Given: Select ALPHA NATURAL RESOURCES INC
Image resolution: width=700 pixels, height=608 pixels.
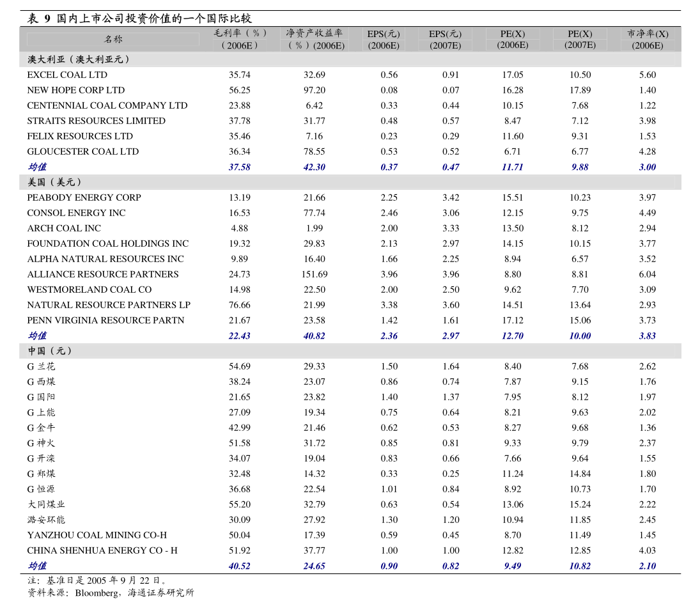Looking at the screenshot, I should pyautogui.click(x=105, y=259).
